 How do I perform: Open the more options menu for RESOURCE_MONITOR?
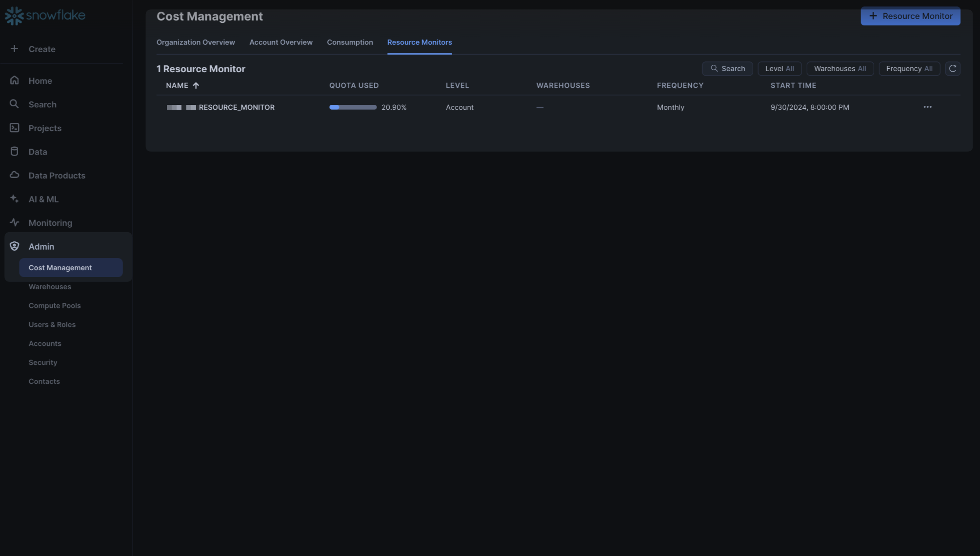pyautogui.click(x=927, y=107)
